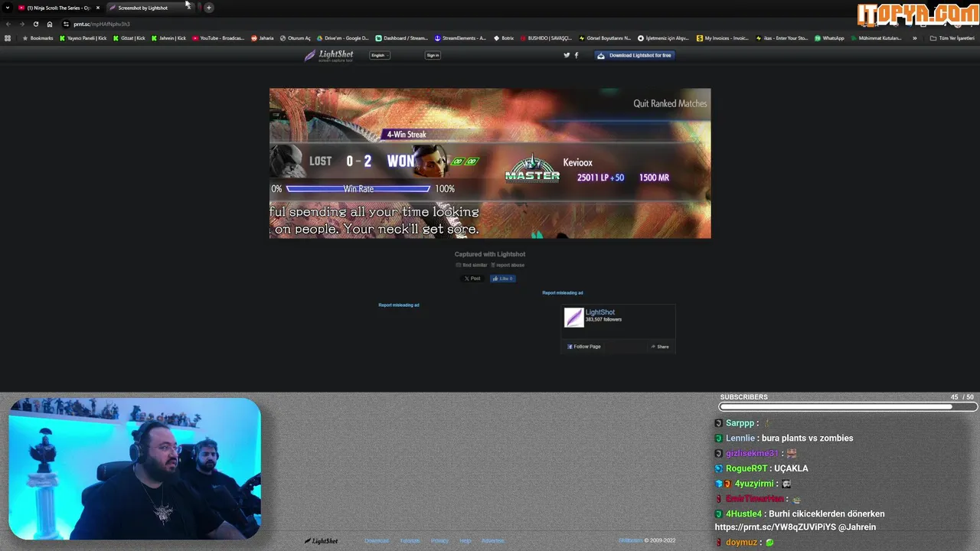Click the LightShot footer logo

click(321, 541)
